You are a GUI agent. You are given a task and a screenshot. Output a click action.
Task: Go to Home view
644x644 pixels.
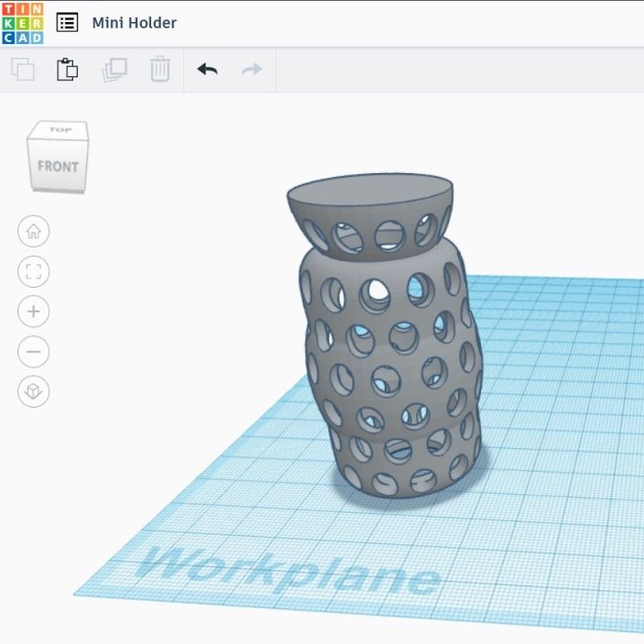34,231
